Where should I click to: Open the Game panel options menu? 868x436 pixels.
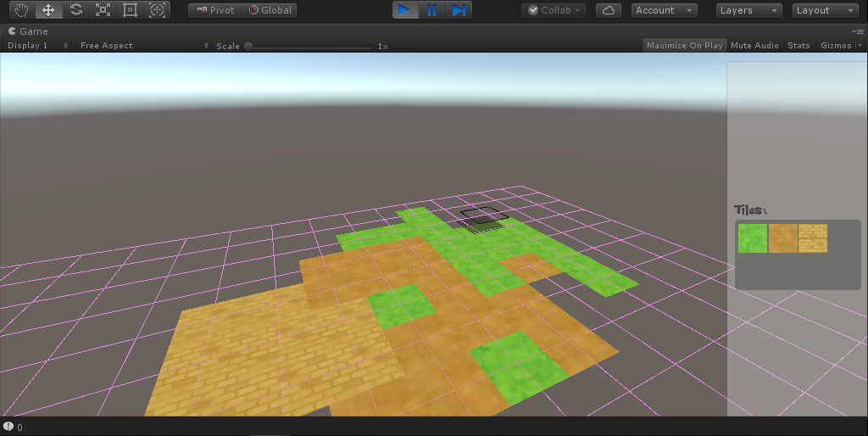tap(859, 31)
